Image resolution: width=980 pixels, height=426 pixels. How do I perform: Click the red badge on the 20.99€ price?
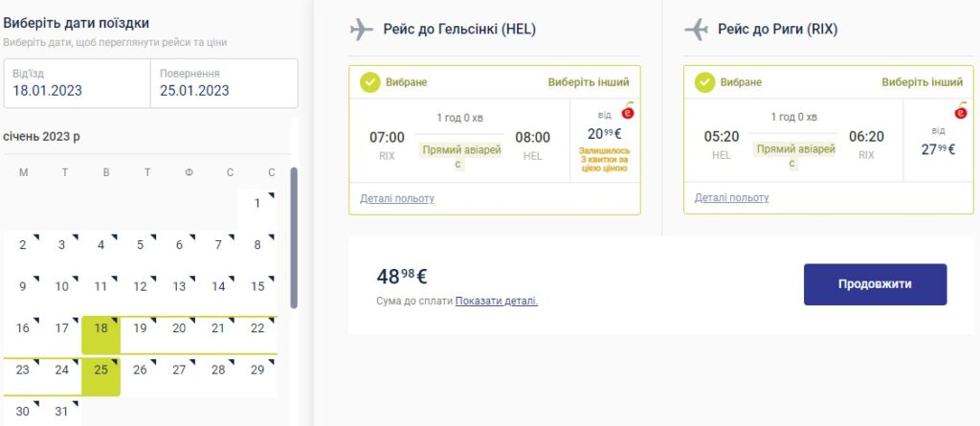tap(628, 113)
